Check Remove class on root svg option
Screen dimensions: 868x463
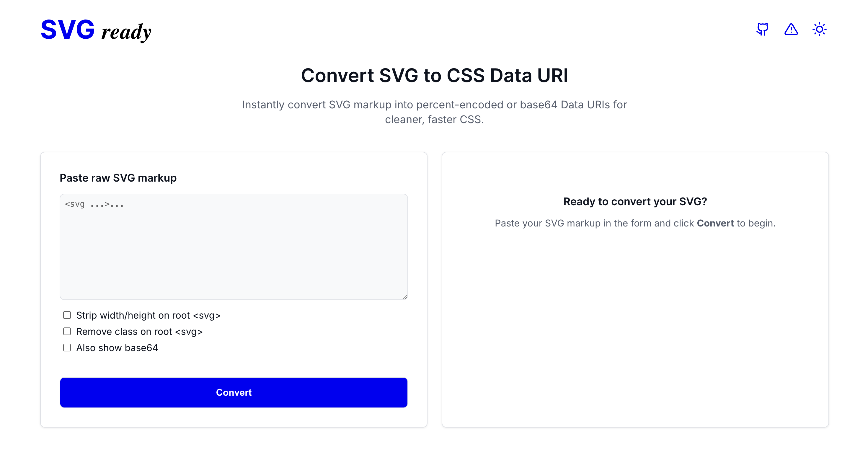point(67,331)
